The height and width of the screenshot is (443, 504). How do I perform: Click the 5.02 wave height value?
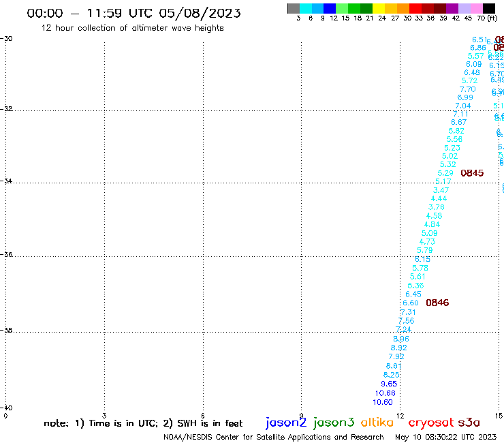point(450,156)
